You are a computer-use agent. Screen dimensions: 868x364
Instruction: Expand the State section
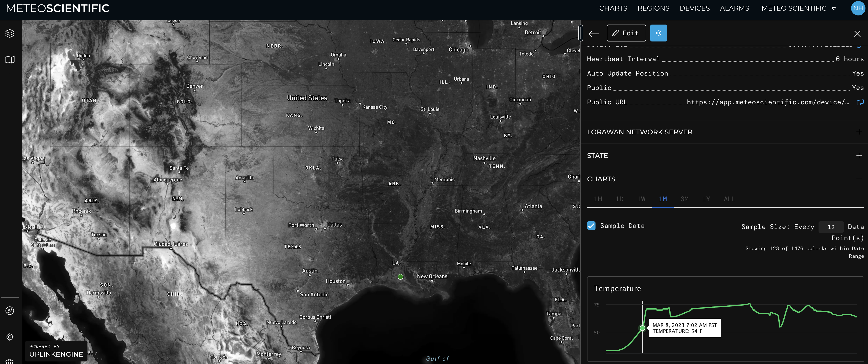(858, 156)
